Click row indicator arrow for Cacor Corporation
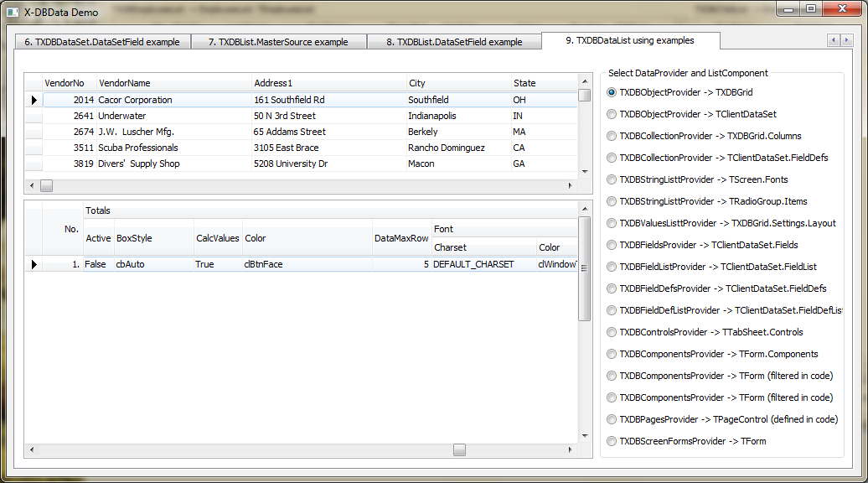The image size is (868, 483). (34, 100)
